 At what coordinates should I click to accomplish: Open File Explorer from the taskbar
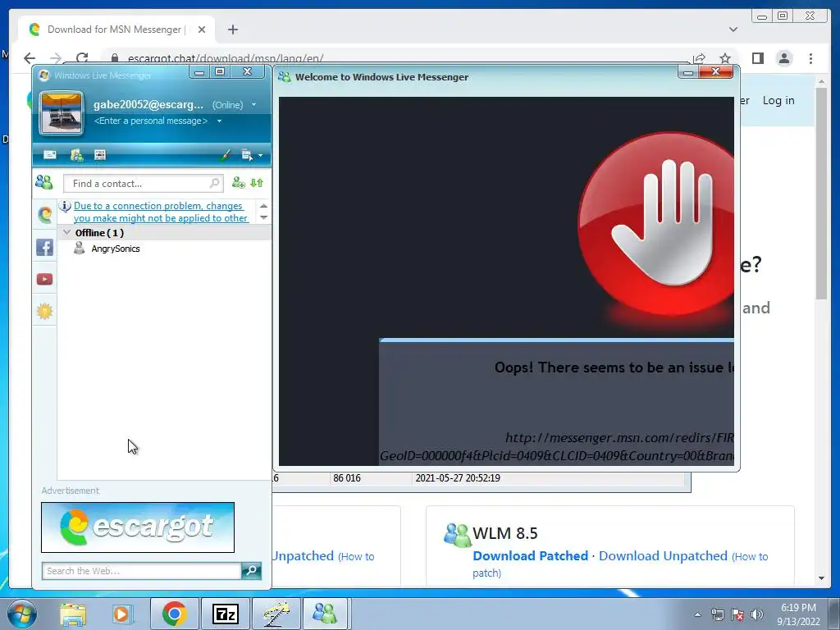(x=73, y=614)
